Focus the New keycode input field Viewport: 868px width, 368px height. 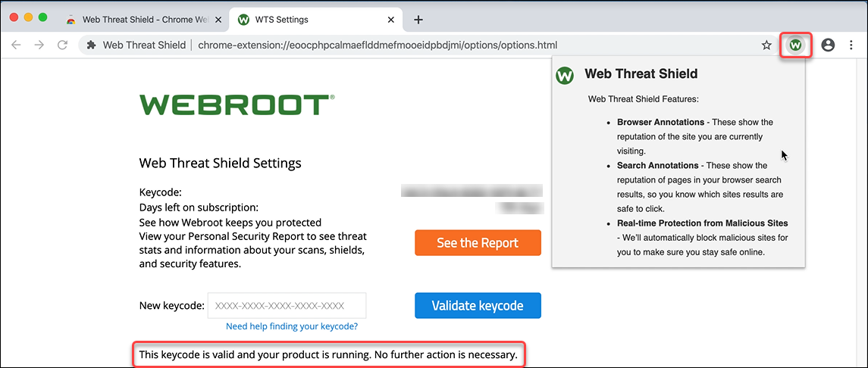coord(287,306)
